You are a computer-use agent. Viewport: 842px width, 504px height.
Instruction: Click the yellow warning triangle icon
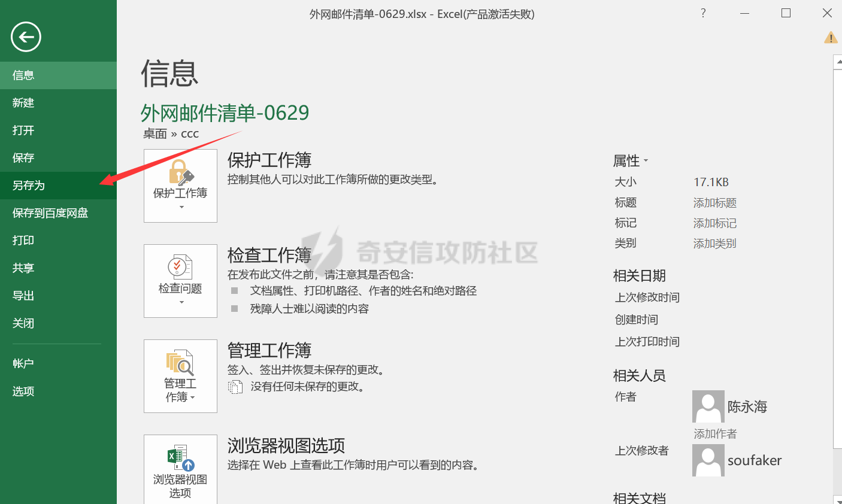831,38
